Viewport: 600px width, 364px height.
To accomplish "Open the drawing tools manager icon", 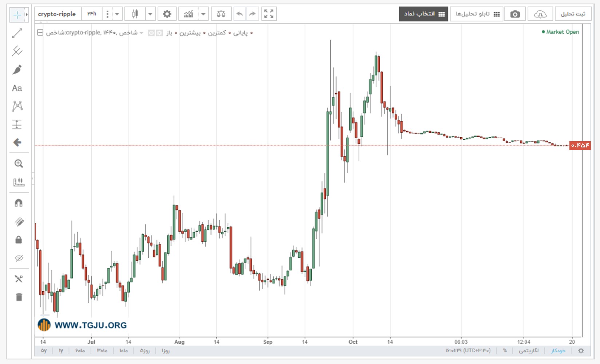I will coord(19,279).
